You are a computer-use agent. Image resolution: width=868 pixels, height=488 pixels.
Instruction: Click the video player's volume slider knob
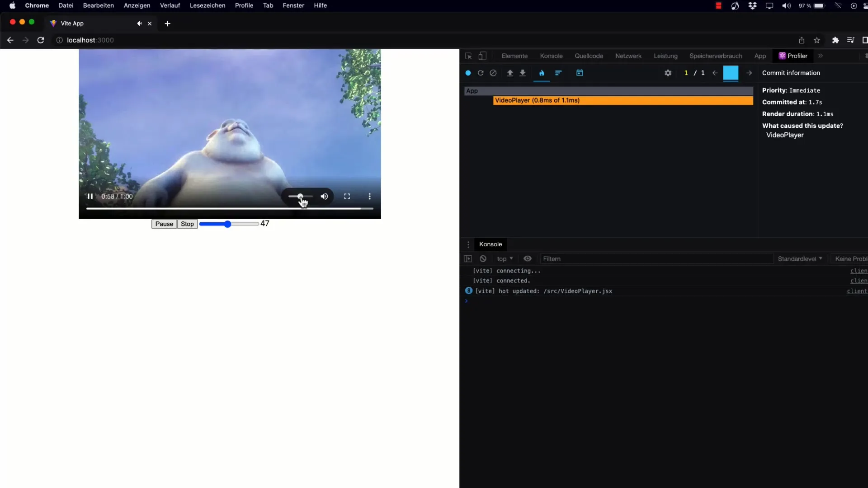pyautogui.click(x=300, y=196)
